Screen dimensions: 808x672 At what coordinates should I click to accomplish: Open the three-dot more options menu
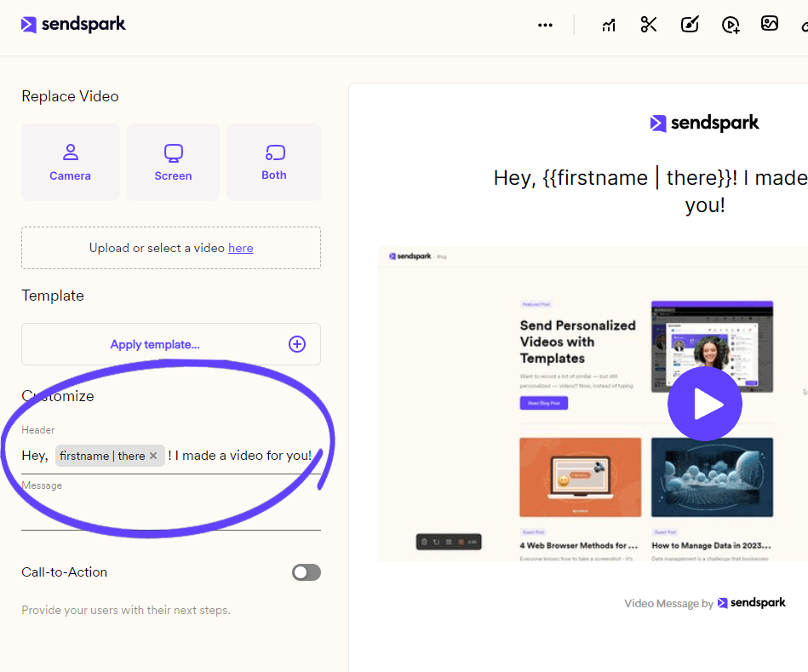(545, 25)
